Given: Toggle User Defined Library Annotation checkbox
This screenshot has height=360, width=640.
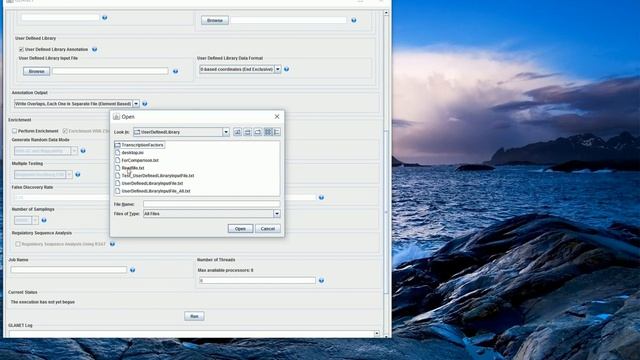Looking at the screenshot, I should coord(21,49).
